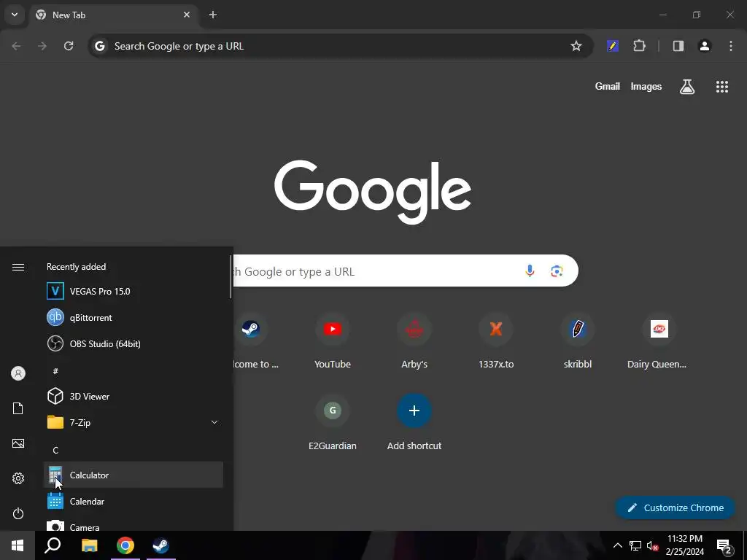Image resolution: width=747 pixels, height=560 pixels.
Task: Search by image with Google Lens icon
Action: tap(557, 271)
